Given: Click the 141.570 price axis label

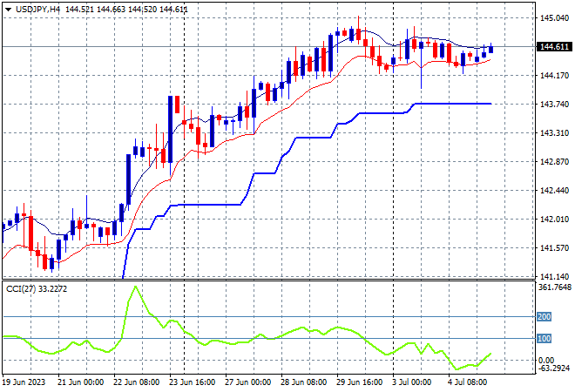Looking at the screenshot, I should click(x=554, y=248).
